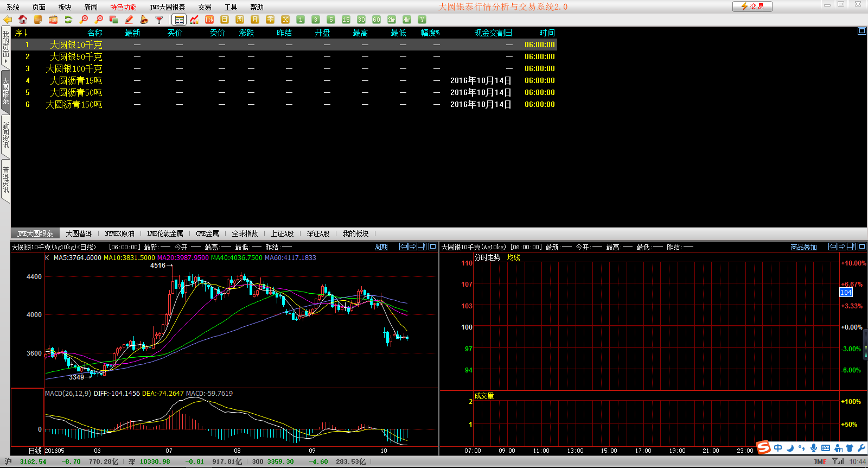This screenshot has width=868, height=468.
Task: Open the Tick chart view icon
Action: [x=209, y=20]
